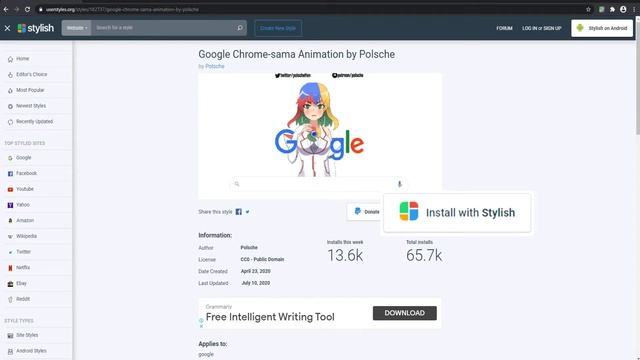This screenshot has height=360, width=640.
Task: Open the Chrome profile avatar icon
Action: (623, 9)
